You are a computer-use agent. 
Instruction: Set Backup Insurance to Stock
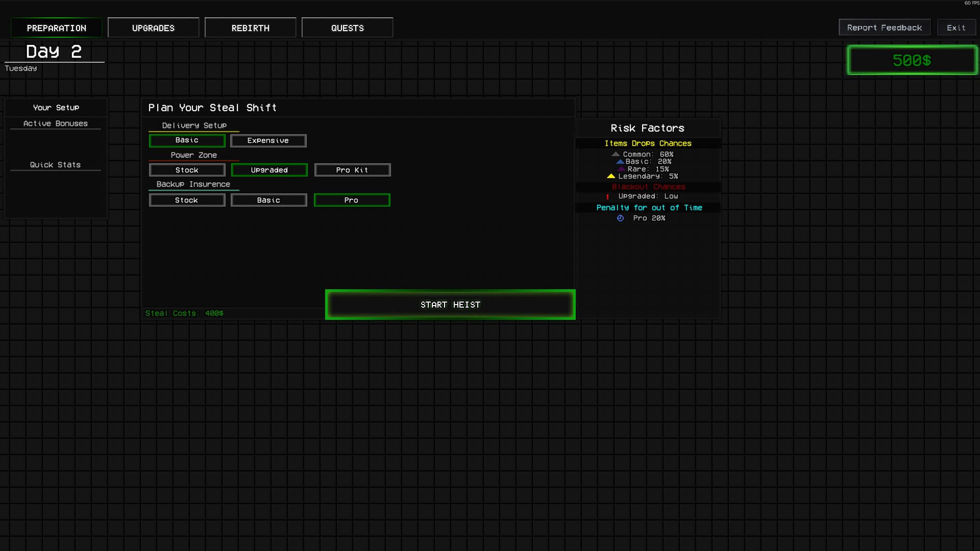(187, 199)
